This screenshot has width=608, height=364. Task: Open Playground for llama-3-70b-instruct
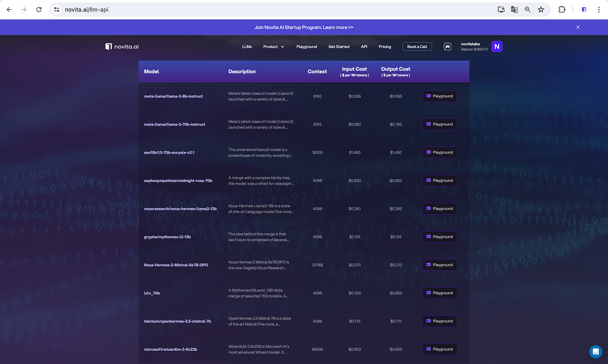click(x=440, y=124)
